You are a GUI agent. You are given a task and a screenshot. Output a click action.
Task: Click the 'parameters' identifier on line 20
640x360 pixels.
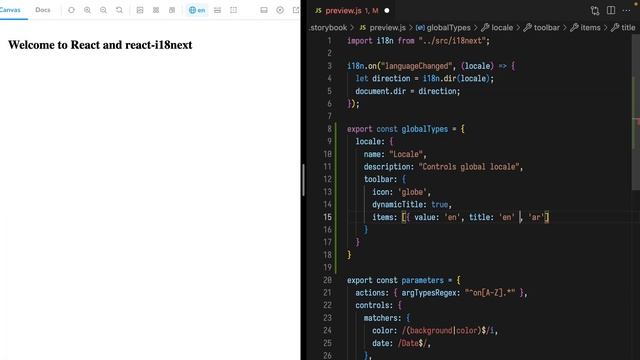point(422,280)
